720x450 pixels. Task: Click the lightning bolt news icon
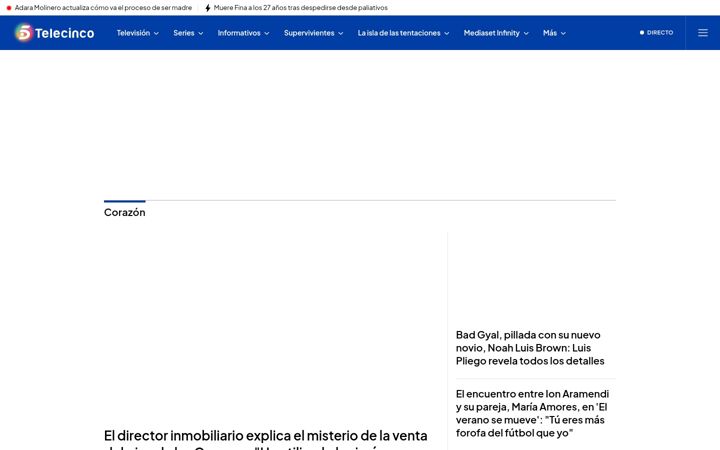click(x=208, y=8)
